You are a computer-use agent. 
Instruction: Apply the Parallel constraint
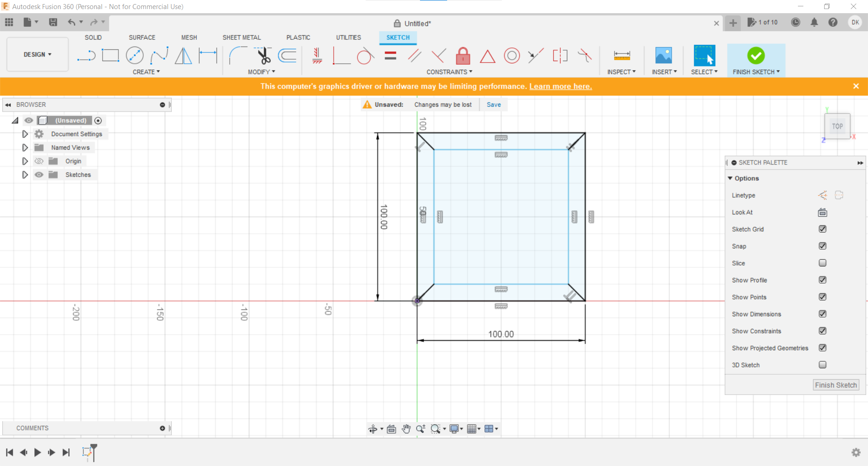[414, 55]
